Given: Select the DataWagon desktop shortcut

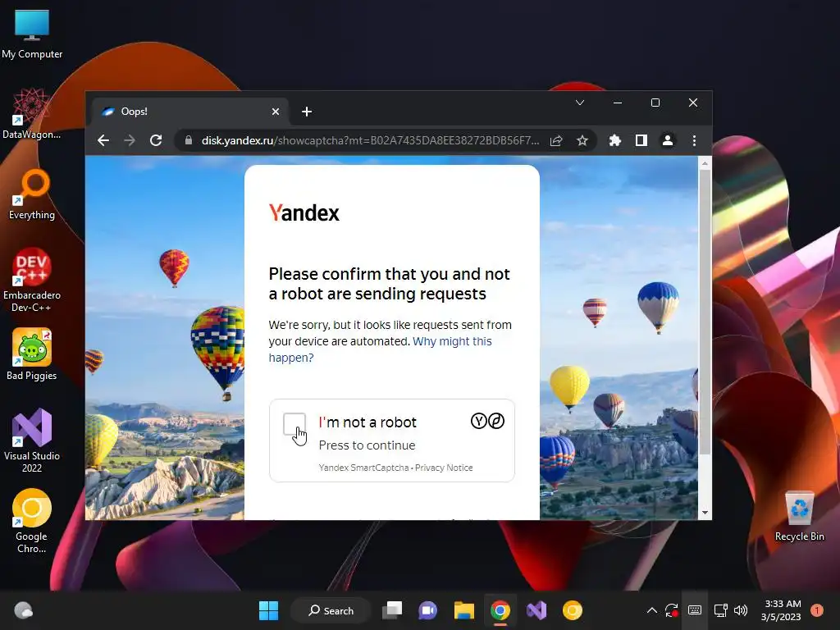Looking at the screenshot, I should (32, 114).
